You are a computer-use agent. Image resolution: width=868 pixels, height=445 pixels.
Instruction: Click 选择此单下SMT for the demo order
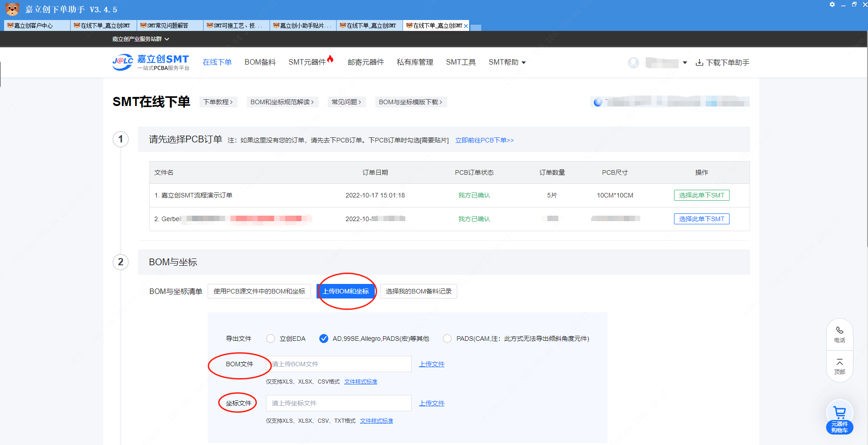point(701,195)
